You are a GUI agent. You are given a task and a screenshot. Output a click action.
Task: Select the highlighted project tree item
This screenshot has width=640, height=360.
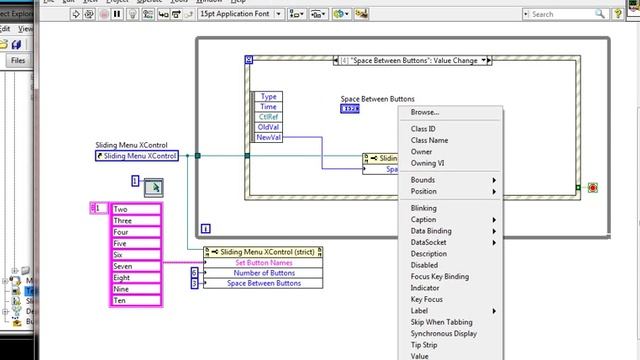30,291
